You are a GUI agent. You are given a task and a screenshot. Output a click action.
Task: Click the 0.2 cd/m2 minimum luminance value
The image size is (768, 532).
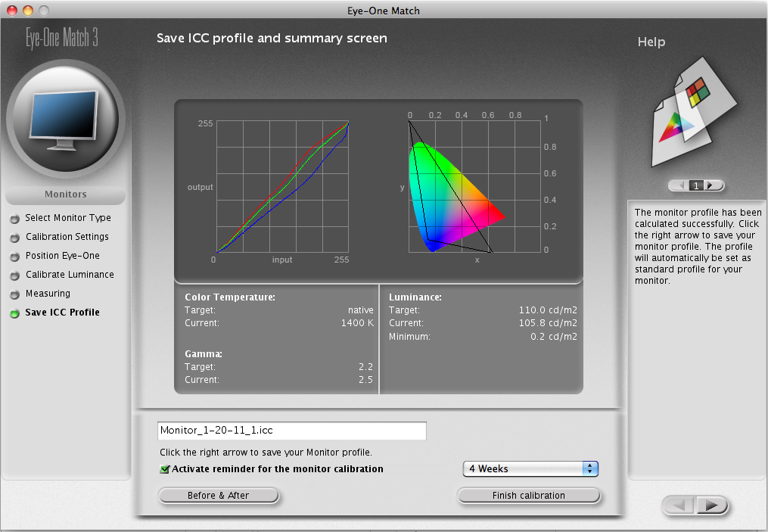point(553,337)
